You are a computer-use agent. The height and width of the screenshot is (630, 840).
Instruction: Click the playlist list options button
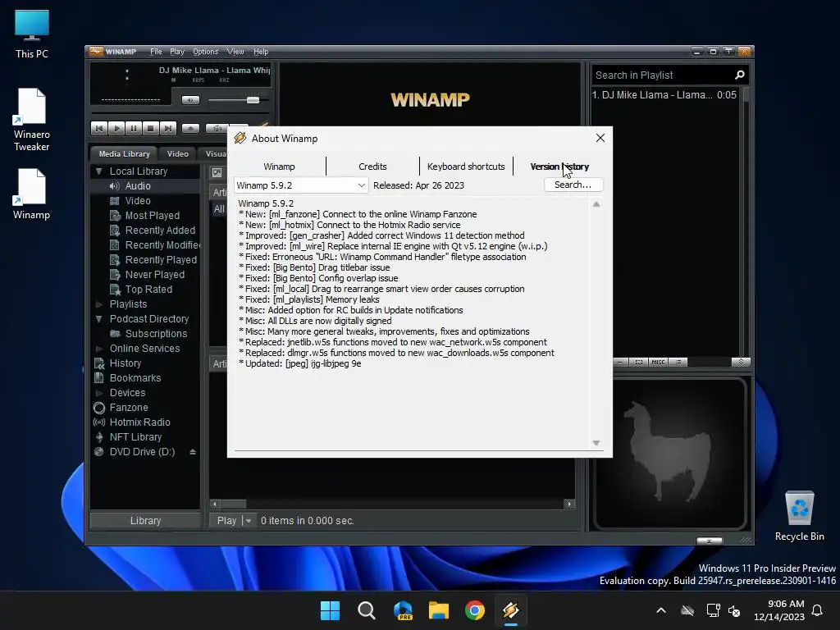678,362
